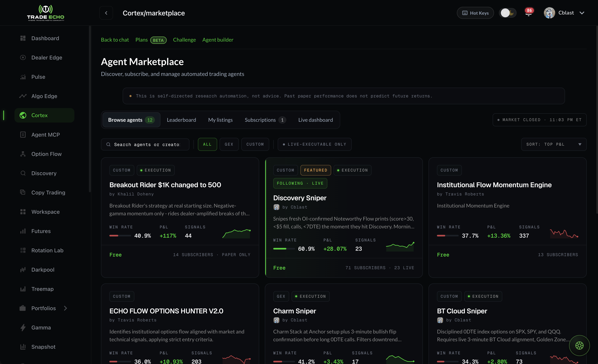Select the Option Flow icon

(23, 154)
